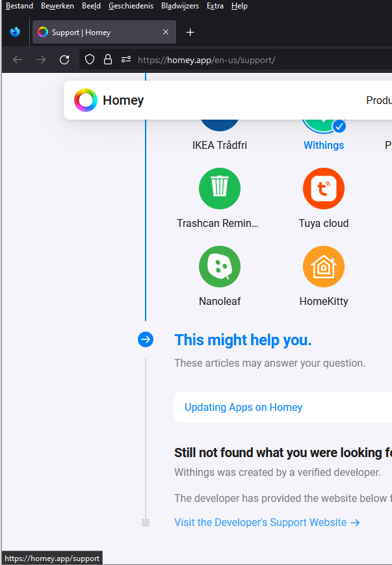Close the Support | Homey tab
This screenshot has height=565, width=392.
pos(166,32)
